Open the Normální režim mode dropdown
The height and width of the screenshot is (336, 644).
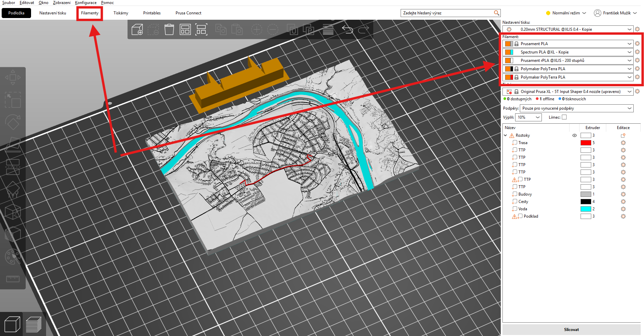click(x=566, y=13)
